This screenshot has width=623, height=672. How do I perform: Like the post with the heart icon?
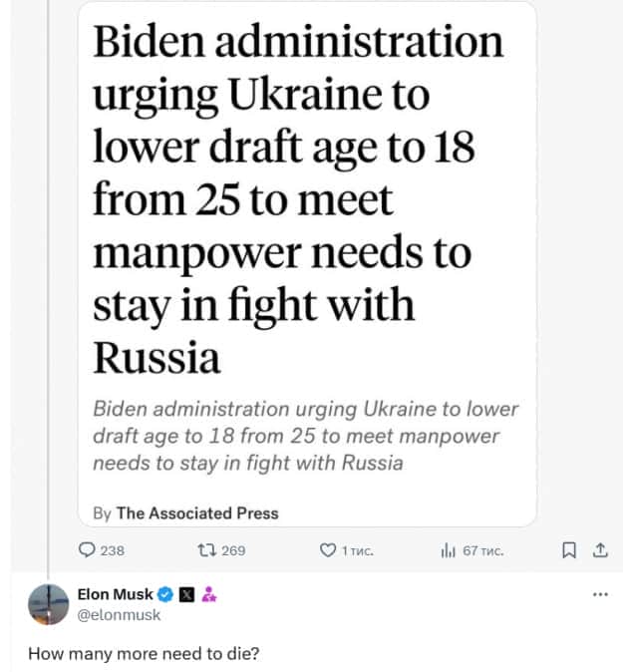click(327, 549)
